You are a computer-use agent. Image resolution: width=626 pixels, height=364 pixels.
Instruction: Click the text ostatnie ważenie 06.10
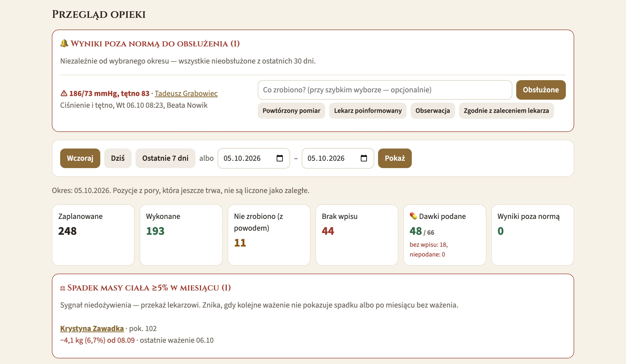click(x=177, y=340)
